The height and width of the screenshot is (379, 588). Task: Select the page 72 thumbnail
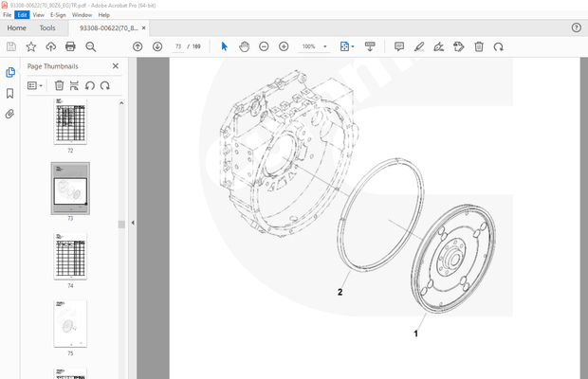pyautogui.click(x=70, y=121)
